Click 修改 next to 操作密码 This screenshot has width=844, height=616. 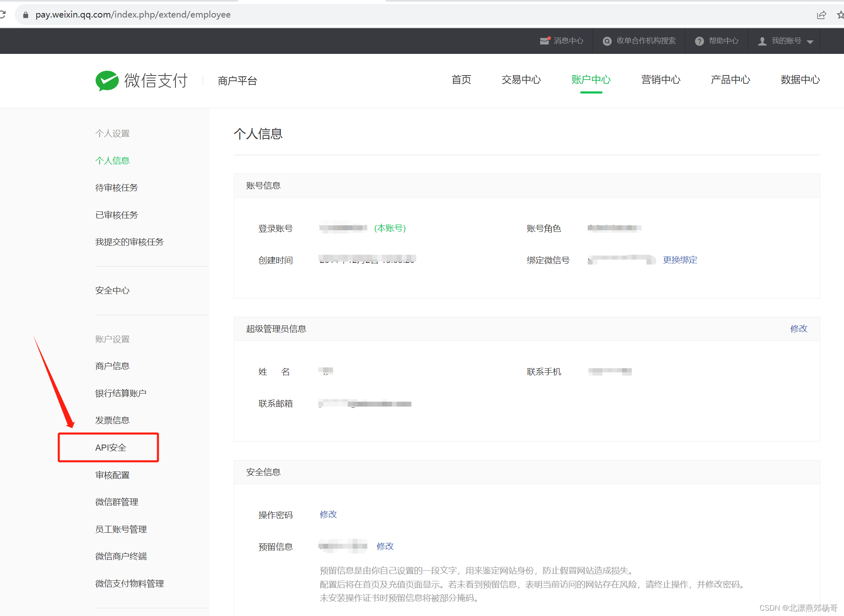328,514
